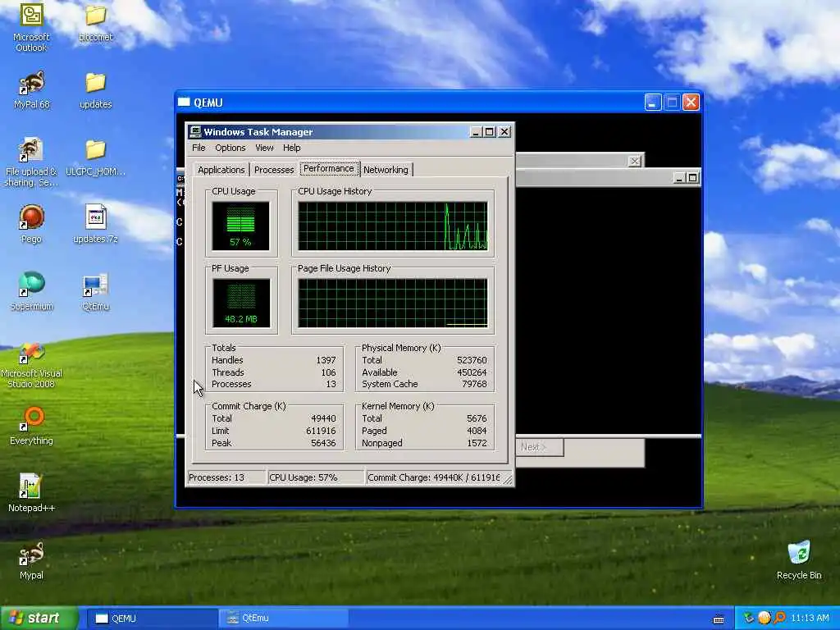Screen dimensions: 840x630
Task: Click the CPU Usage 57 % meter
Action: 240,226
